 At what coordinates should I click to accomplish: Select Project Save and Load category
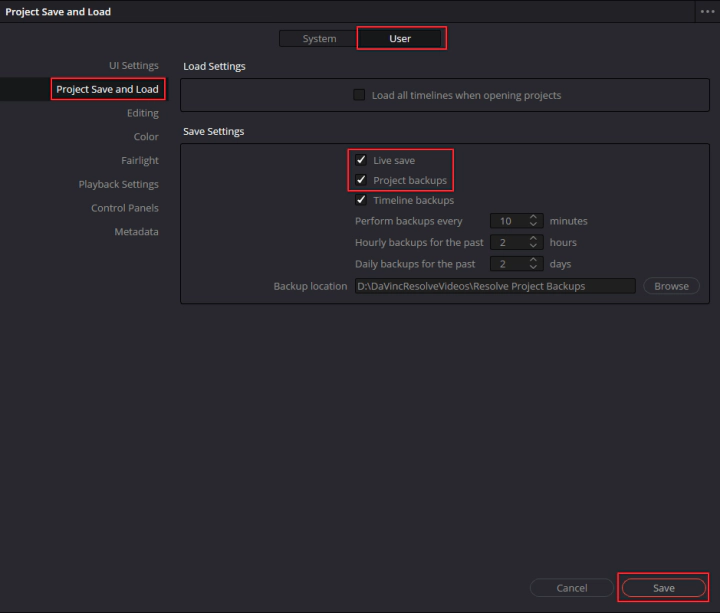coord(107,89)
